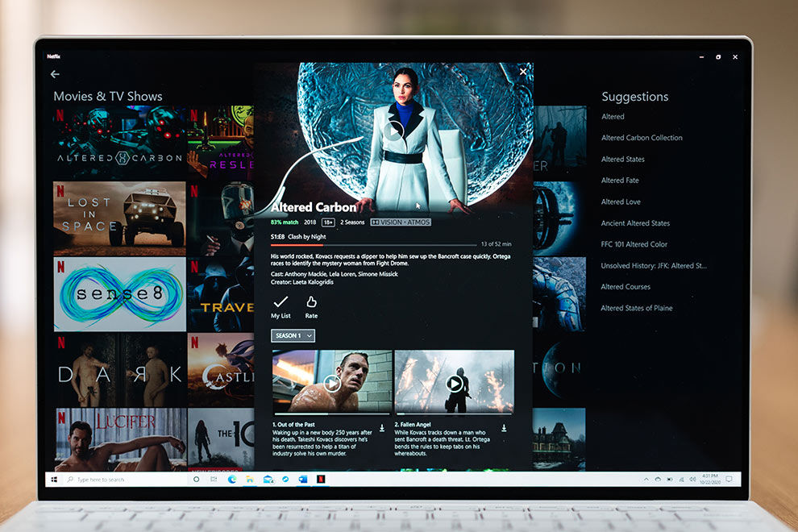Screen dimensions: 798x532
Task: Click the battery icon in the tray
Action: pos(670,480)
